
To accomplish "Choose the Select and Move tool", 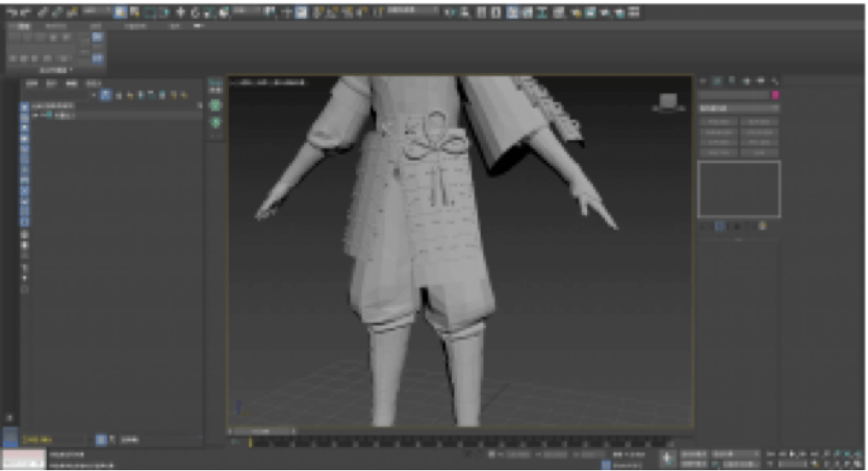I will 181,13.
